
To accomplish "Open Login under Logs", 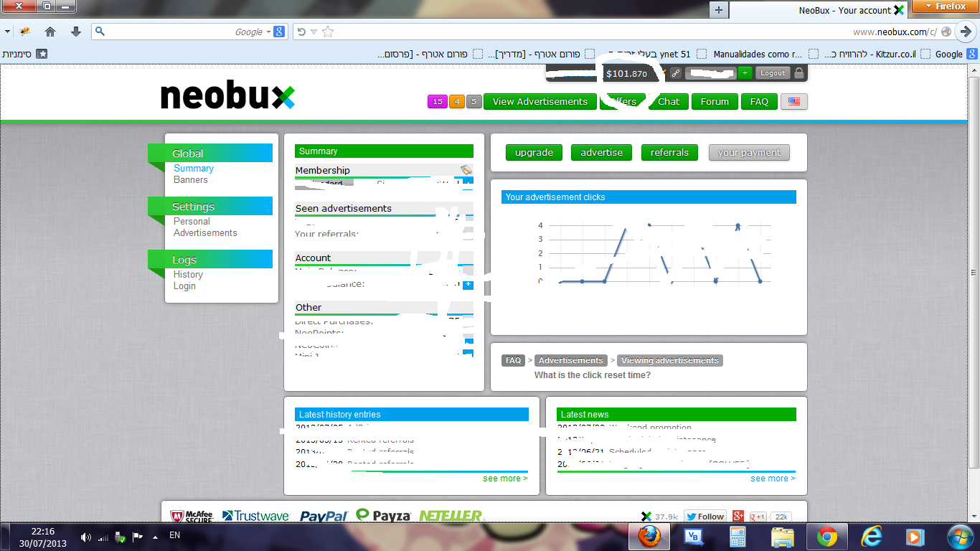I will (184, 286).
